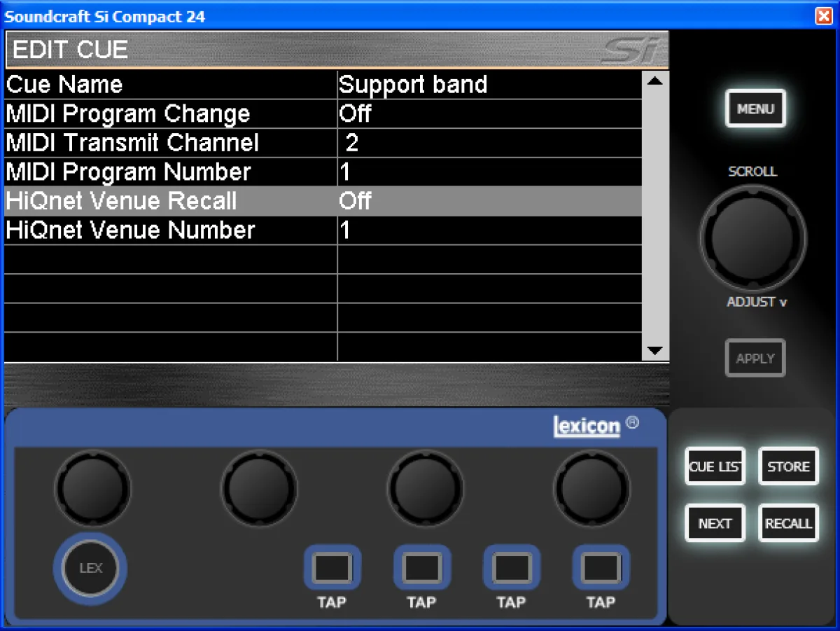840x631 pixels.
Task: Open the MENU button
Action: tap(755, 109)
